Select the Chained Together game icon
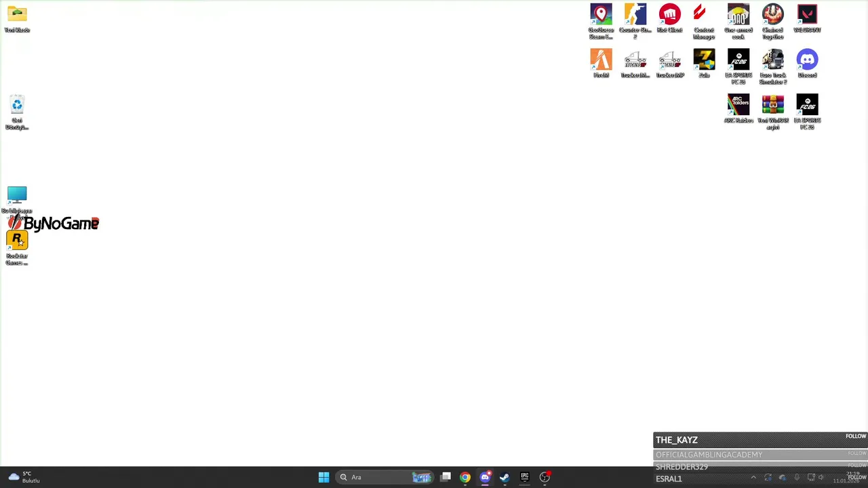 pyautogui.click(x=772, y=22)
